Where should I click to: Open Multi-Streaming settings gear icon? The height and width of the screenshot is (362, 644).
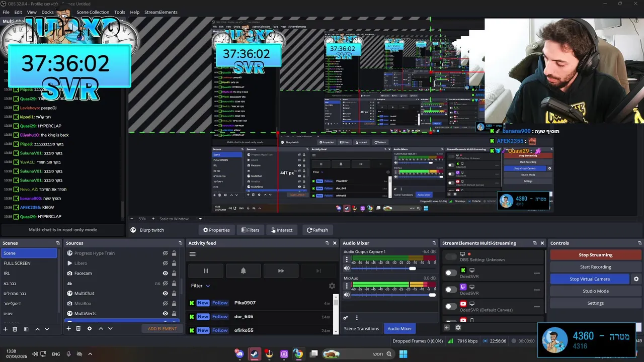coord(458,328)
